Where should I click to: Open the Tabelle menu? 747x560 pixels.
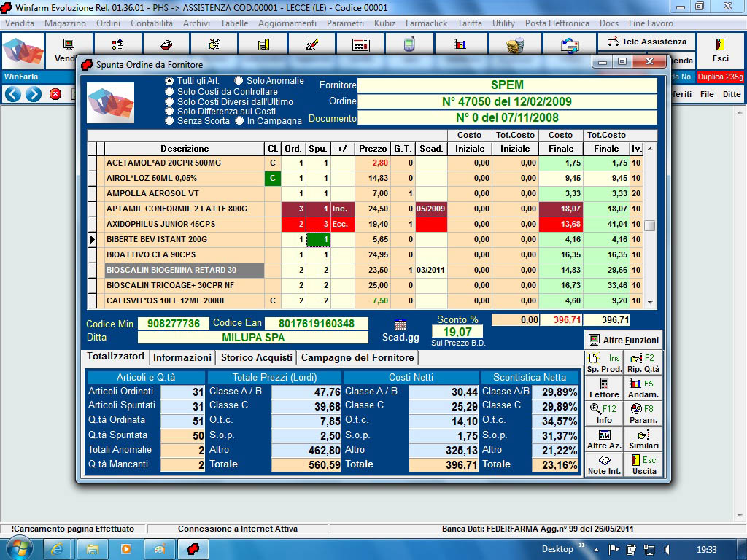(234, 23)
